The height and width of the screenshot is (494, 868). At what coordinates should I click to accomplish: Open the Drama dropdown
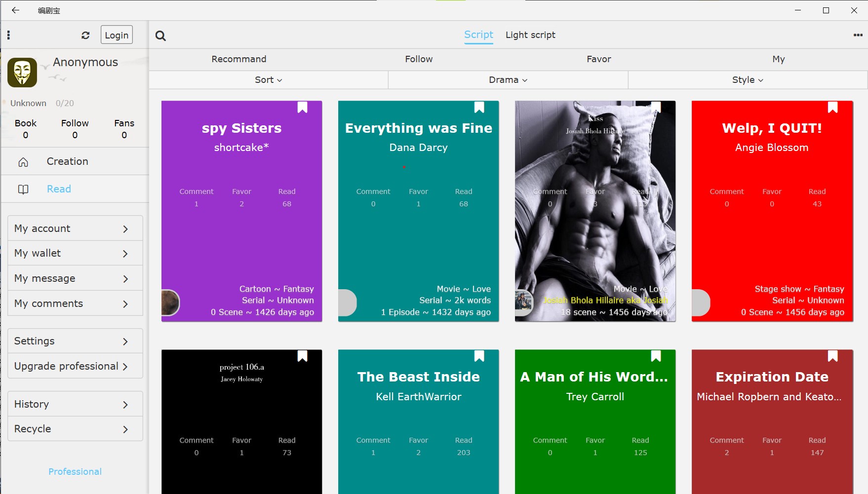(x=508, y=80)
